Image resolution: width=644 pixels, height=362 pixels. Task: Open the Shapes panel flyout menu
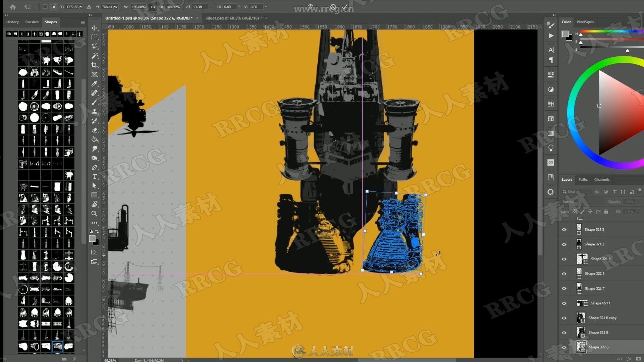tap(83, 22)
